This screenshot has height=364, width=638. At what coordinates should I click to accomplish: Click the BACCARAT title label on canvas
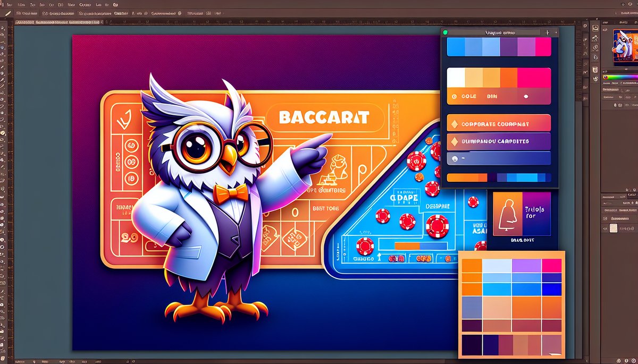click(x=324, y=117)
